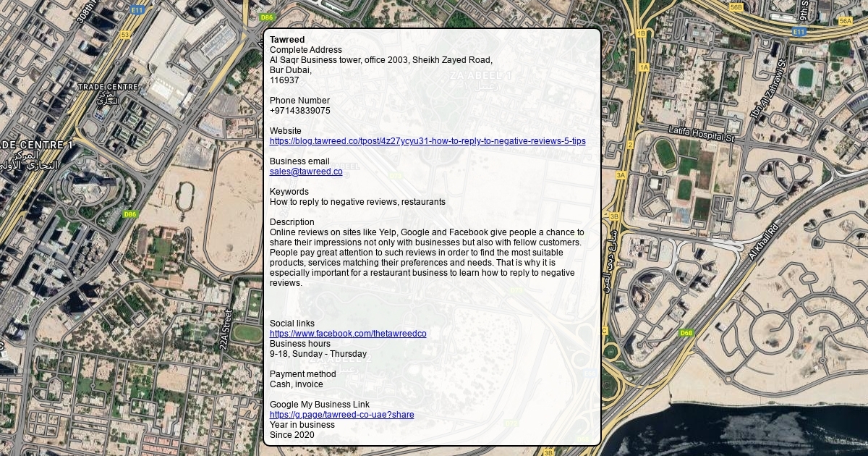Click the 1A exit shield
The height and width of the screenshot is (456, 868).
point(644,67)
